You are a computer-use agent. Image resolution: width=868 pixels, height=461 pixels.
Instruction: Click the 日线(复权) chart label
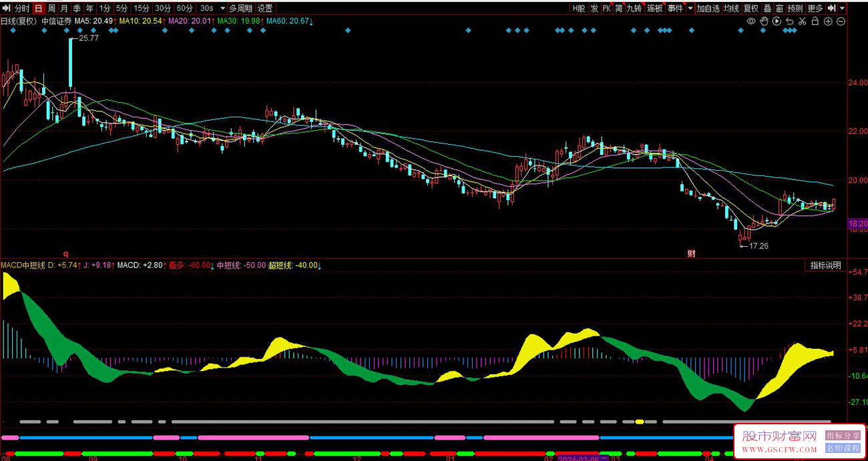tap(19, 21)
